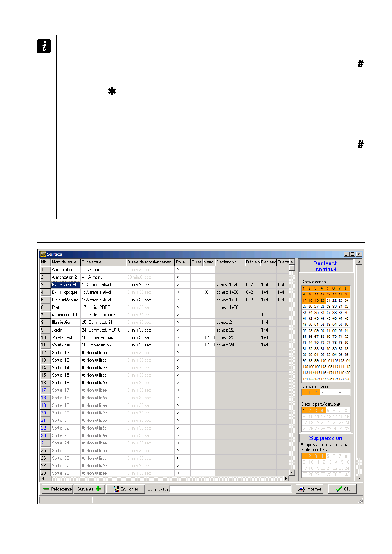
Task: Toggle Pol.+ mark for Jardin output
Action: click(178, 330)
